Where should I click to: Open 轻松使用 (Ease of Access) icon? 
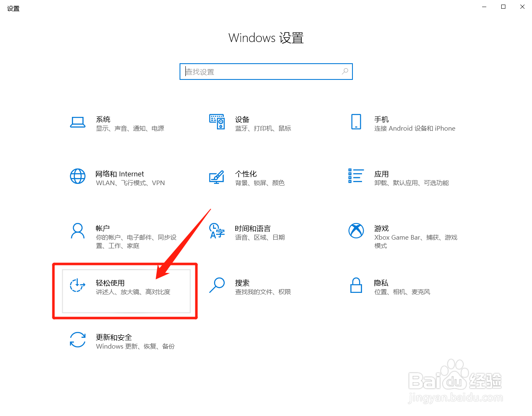78,285
